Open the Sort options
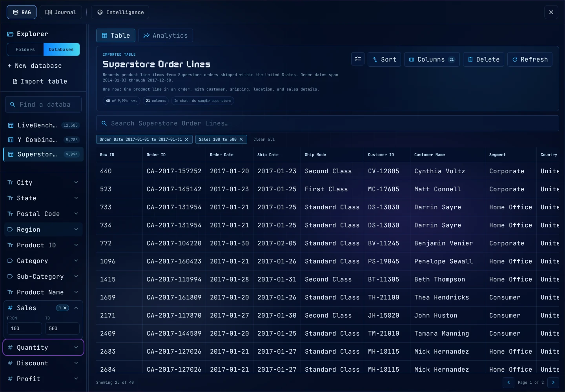 384,59
